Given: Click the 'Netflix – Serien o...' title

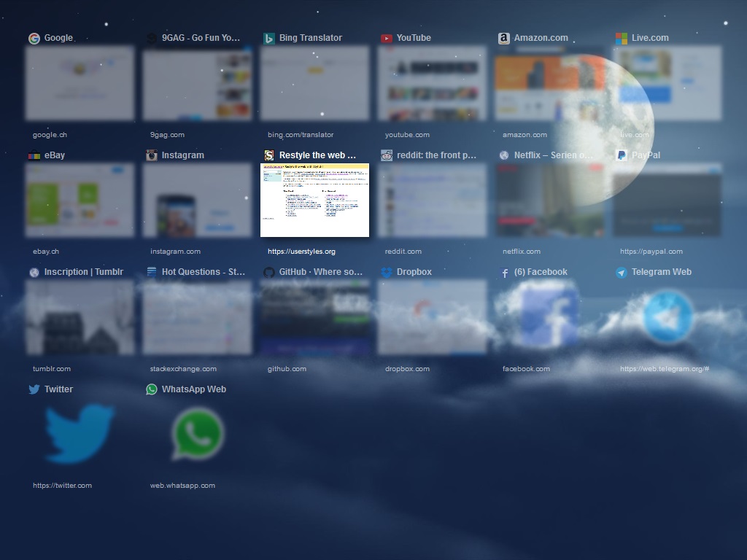Looking at the screenshot, I should point(554,155).
